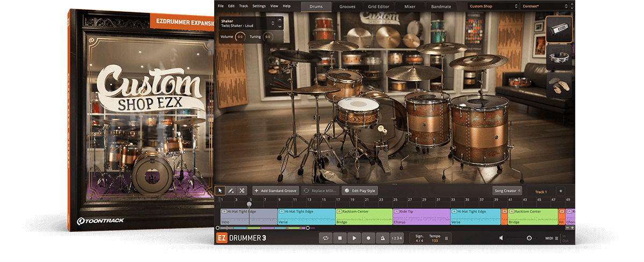
Task: Add a new track with plus icon
Action: tap(560, 191)
